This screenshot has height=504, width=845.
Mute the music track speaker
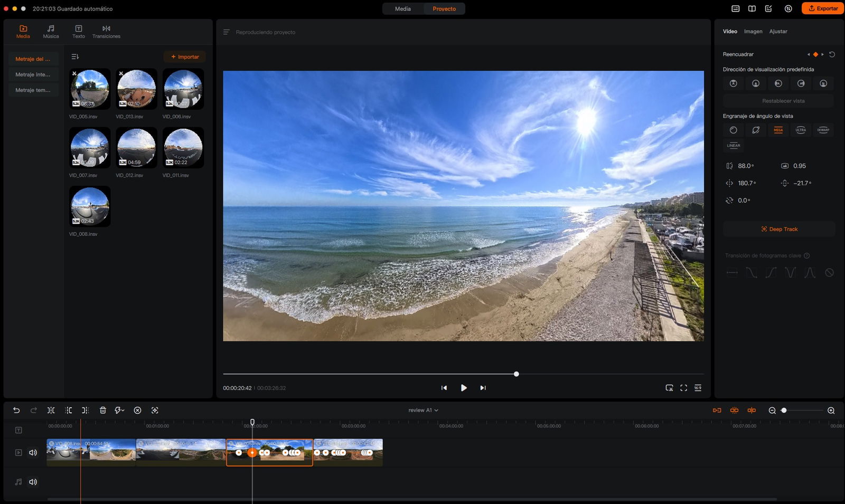point(33,482)
